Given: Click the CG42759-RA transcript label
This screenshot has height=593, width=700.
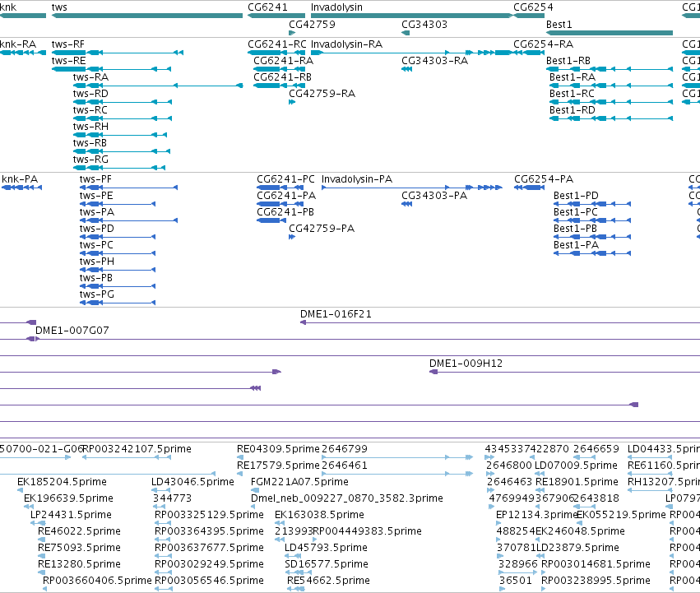Looking at the screenshot, I should (x=322, y=93).
